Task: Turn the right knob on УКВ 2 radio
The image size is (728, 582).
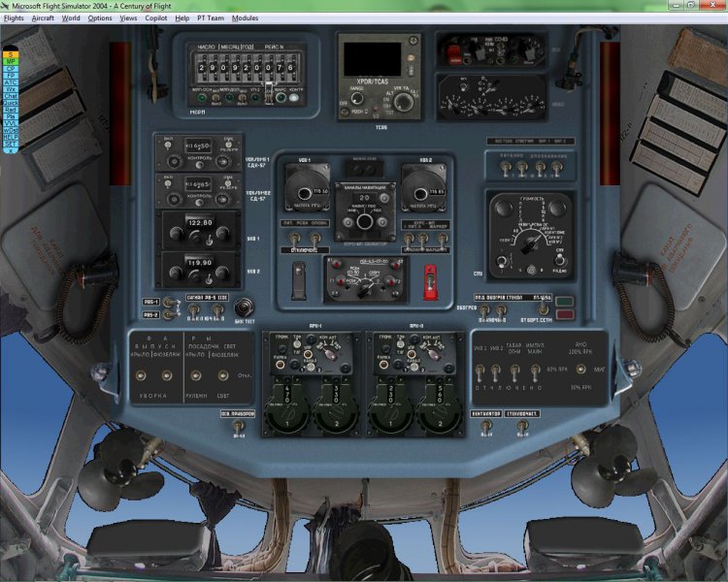Action: pos(222,274)
